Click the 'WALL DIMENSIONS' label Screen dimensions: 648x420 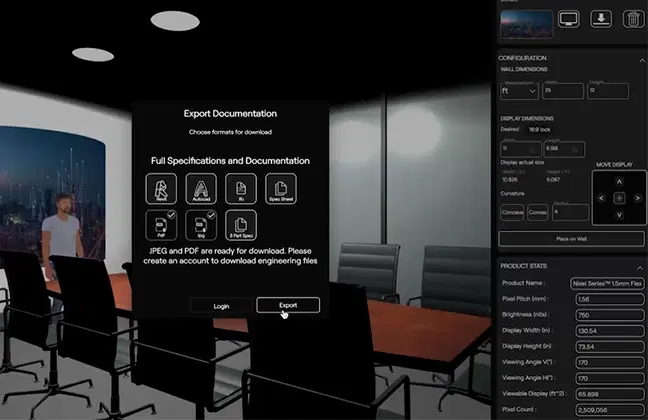524,69
